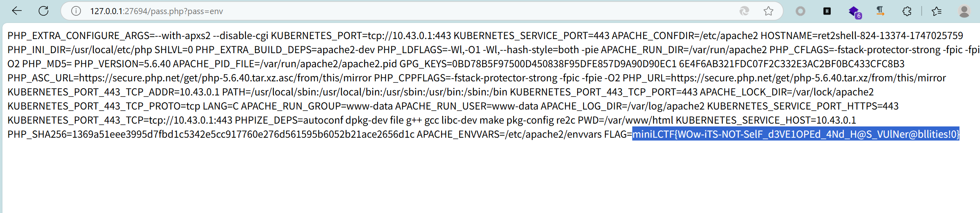This screenshot has height=213, width=980.
Task: Click the highlighted miniLCTF flag text
Action: (796, 134)
